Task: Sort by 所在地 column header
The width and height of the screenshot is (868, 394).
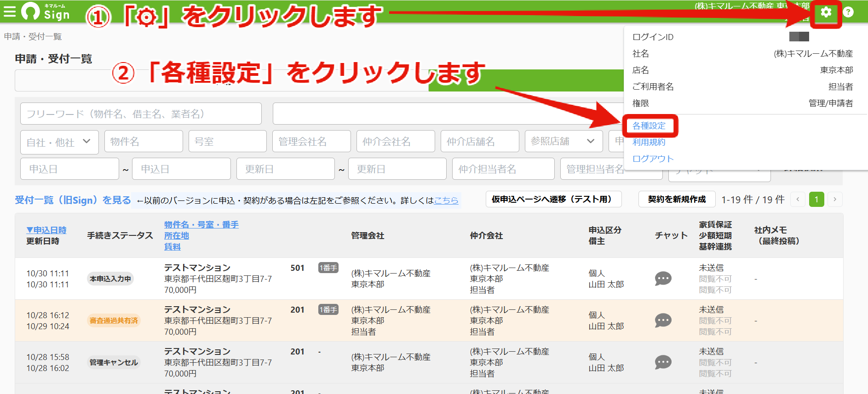Action: pos(177,235)
